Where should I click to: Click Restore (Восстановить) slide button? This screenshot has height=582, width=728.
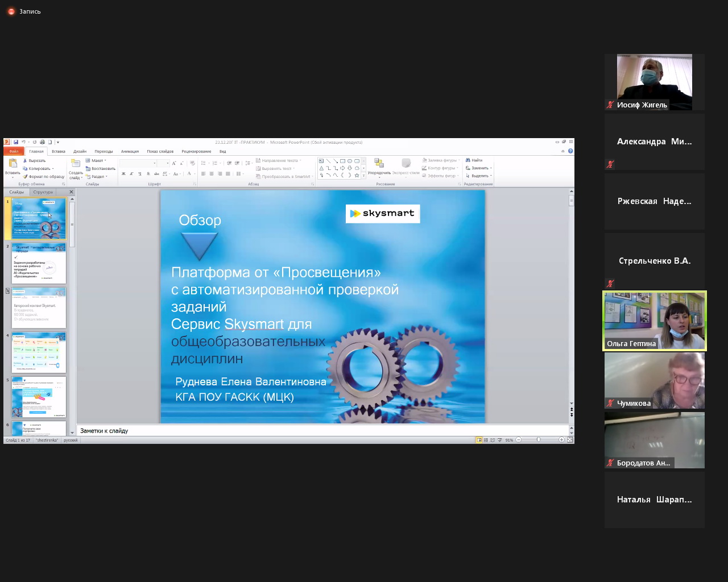click(x=101, y=168)
